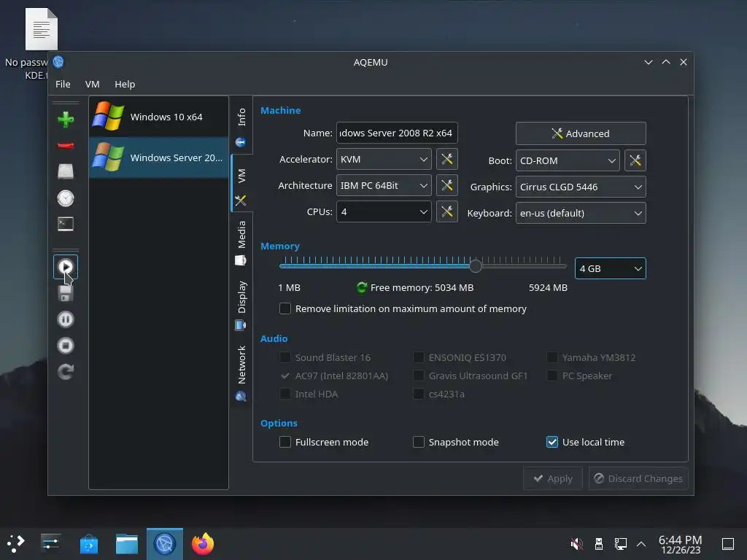Open the File menu
Screen dimensions: 747x560
pos(63,84)
